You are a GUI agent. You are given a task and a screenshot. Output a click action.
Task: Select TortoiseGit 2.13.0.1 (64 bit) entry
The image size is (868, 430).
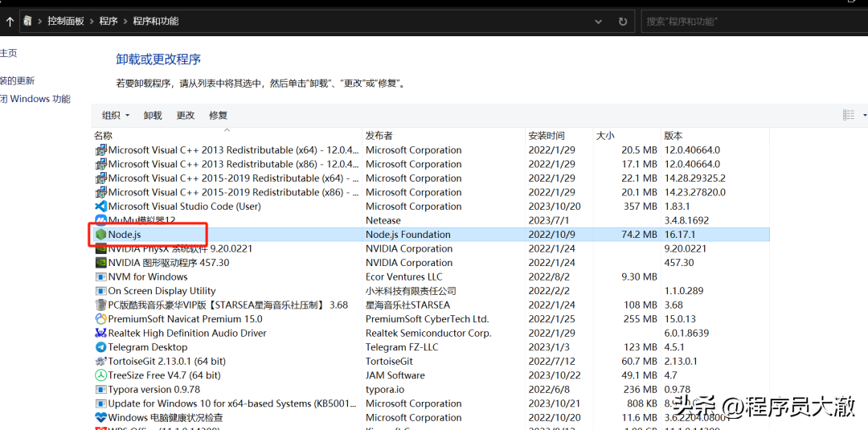coord(166,362)
